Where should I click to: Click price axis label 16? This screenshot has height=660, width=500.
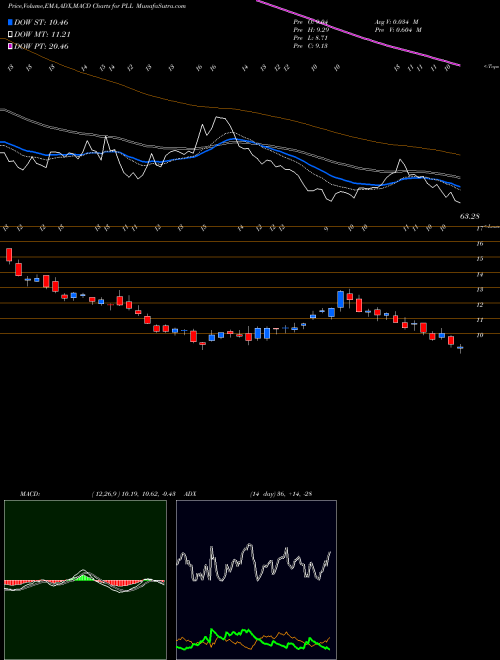point(479,244)
